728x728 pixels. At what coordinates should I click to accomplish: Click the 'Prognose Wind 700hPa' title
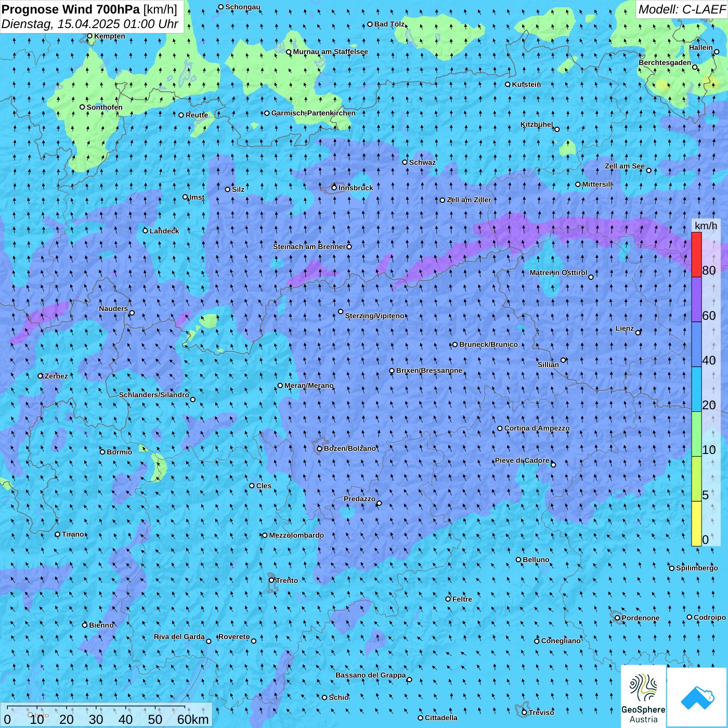coord(71,9)
